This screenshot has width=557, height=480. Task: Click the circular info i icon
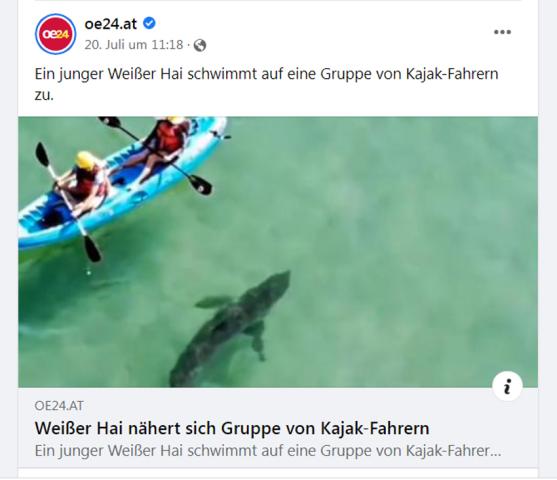coord(507,386)
